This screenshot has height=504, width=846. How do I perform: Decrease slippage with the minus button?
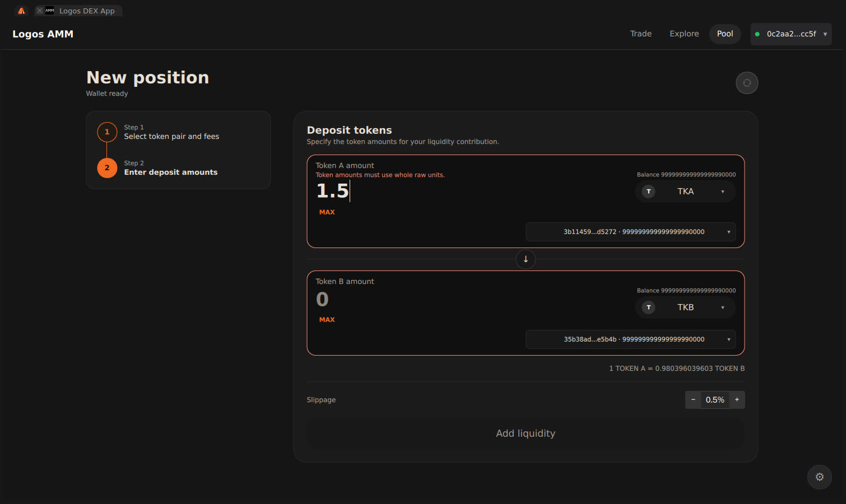click(x=693, y=400)
